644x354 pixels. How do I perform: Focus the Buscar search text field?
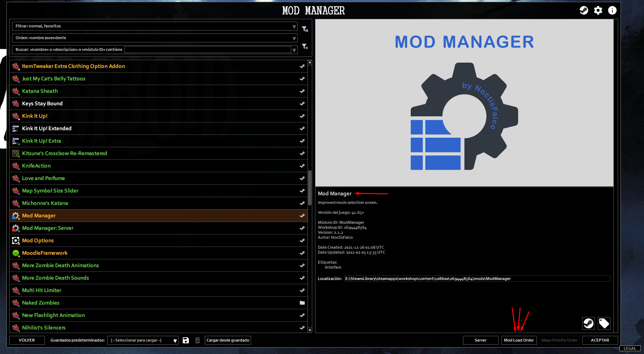207,50
